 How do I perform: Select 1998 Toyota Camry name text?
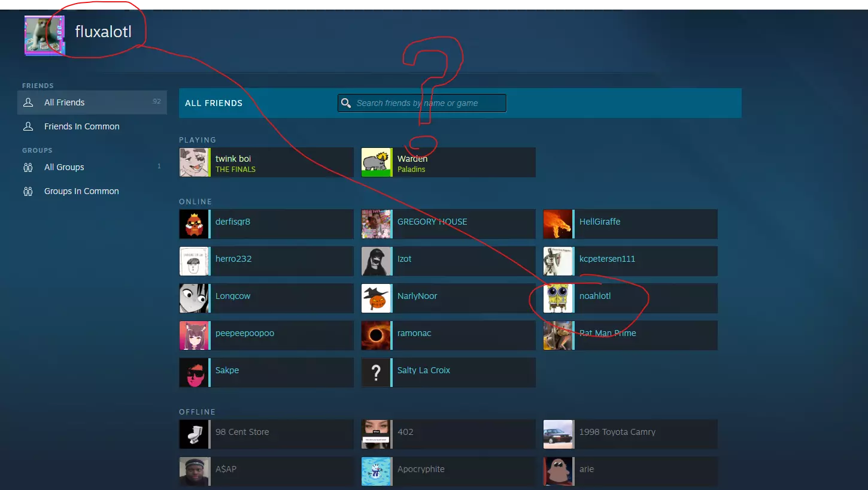(x=617, y=432)
